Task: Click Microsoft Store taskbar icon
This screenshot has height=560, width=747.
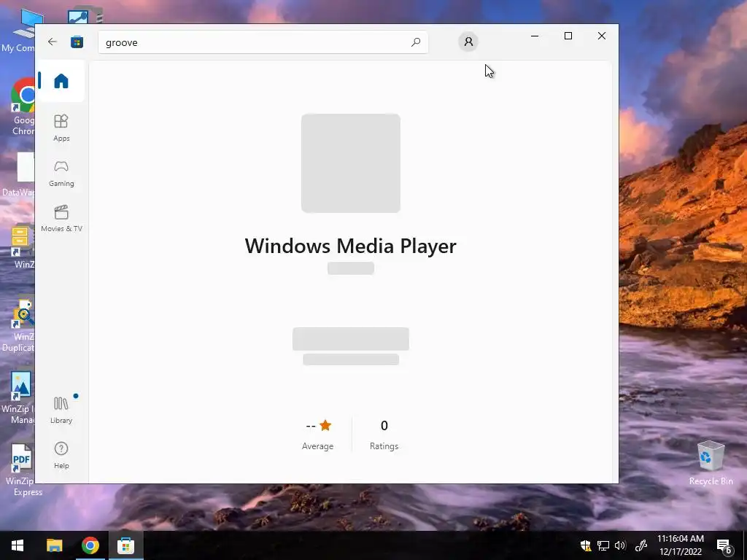Action: coord(125,545)
